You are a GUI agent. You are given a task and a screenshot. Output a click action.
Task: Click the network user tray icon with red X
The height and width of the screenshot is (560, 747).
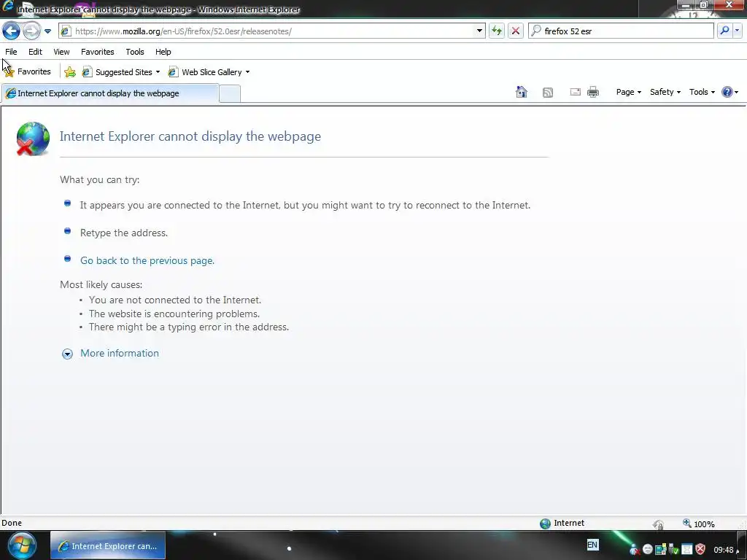634,550
